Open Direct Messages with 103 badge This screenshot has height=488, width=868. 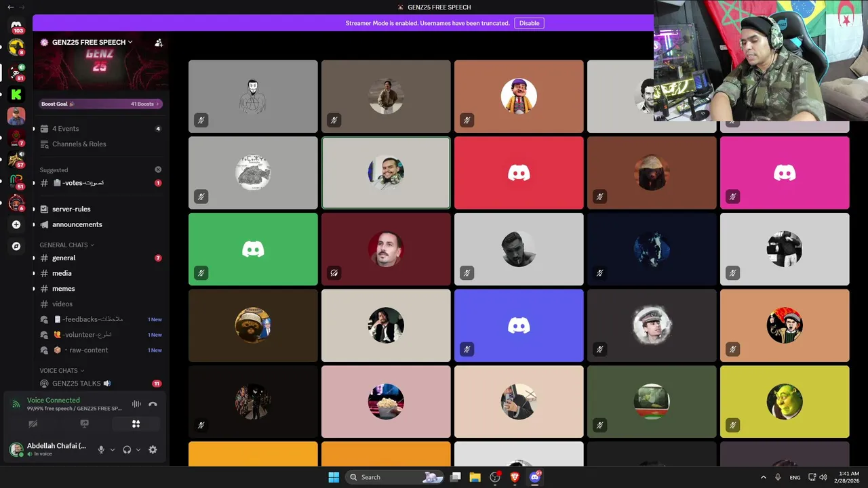point(16,26)
